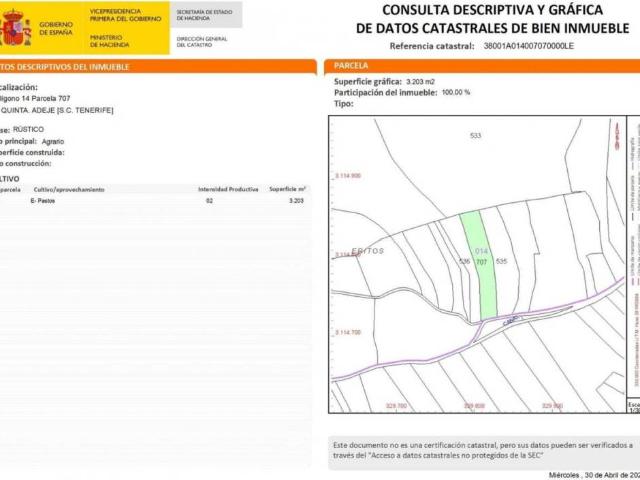Select the green highlighted parcel 707

pos(480,264)
